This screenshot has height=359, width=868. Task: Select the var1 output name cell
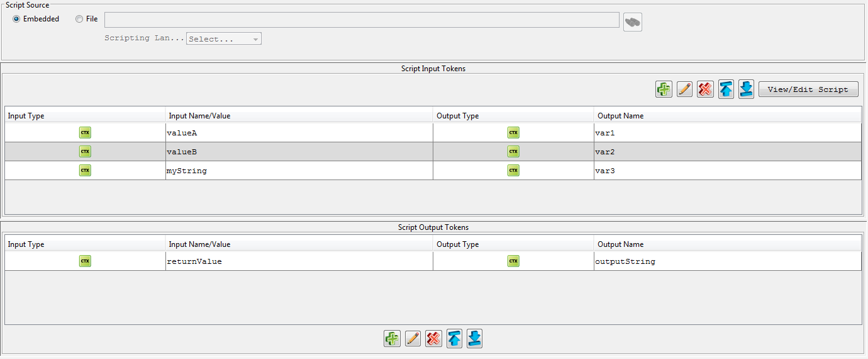728,133
